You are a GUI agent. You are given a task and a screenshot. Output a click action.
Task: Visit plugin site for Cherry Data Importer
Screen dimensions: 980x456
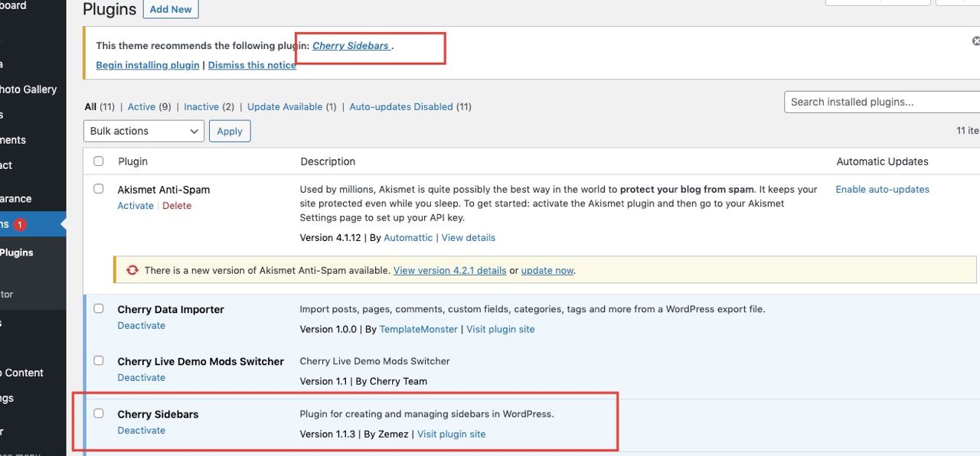pos(501,330)
